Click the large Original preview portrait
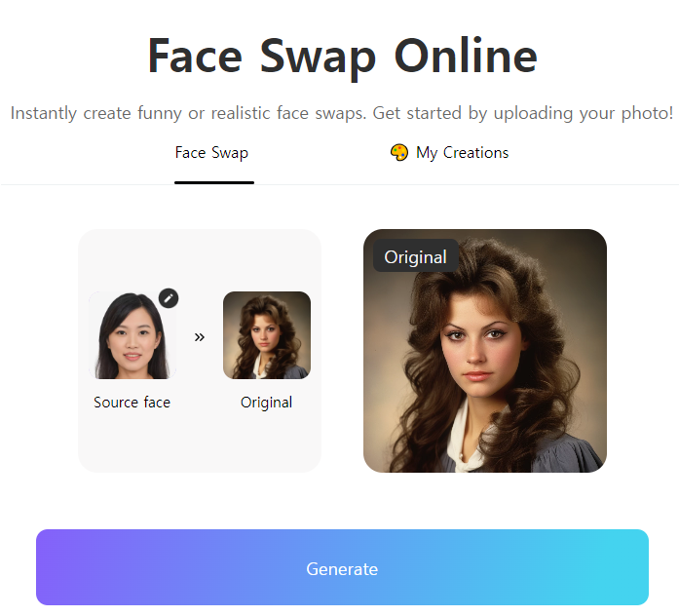The width and height of the screenshot is (679, 616). [x=485, y=351]
